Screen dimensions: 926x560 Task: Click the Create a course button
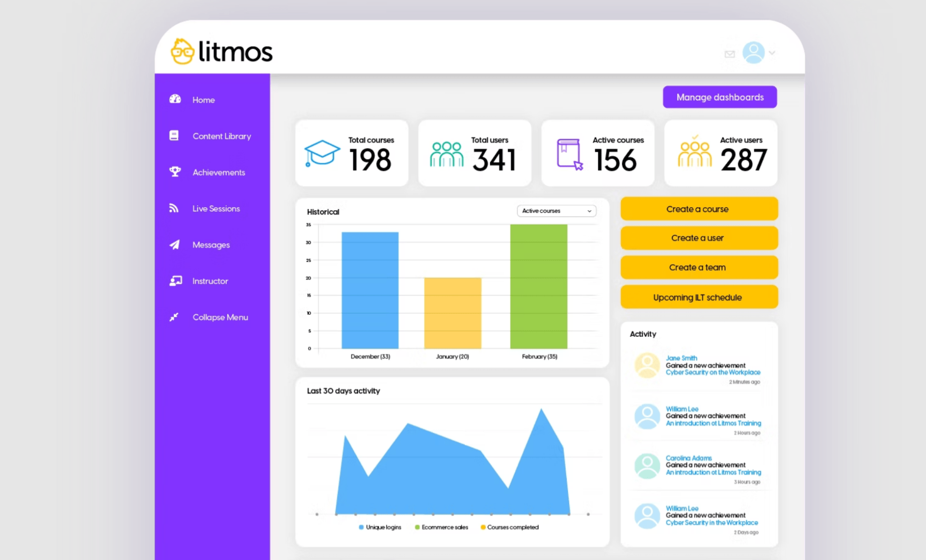pos(699,209)
